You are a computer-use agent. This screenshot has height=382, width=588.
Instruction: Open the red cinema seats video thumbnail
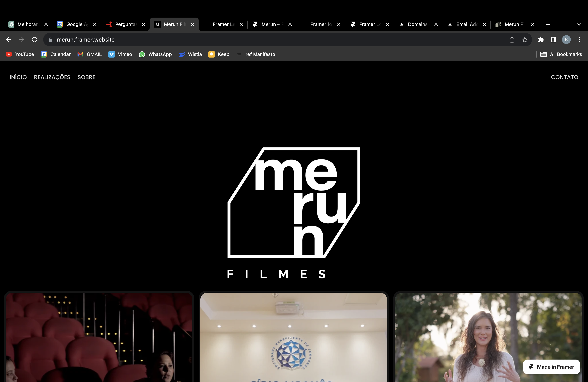point(99,337)
